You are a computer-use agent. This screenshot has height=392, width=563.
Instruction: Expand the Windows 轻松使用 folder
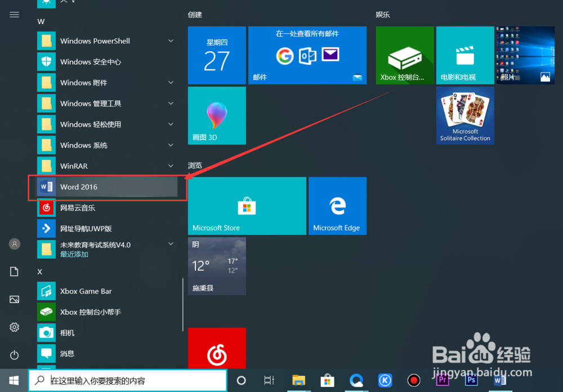coord(107,124)
